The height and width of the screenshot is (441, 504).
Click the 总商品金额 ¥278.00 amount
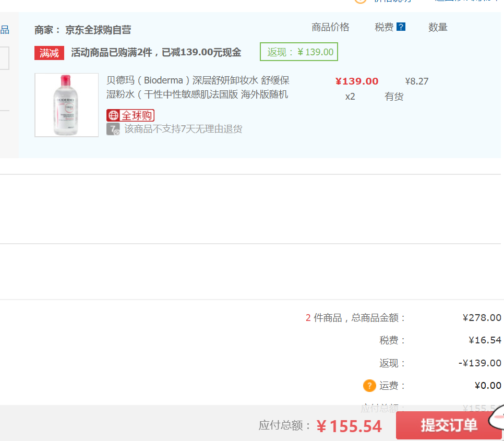[x=481, y=317]
